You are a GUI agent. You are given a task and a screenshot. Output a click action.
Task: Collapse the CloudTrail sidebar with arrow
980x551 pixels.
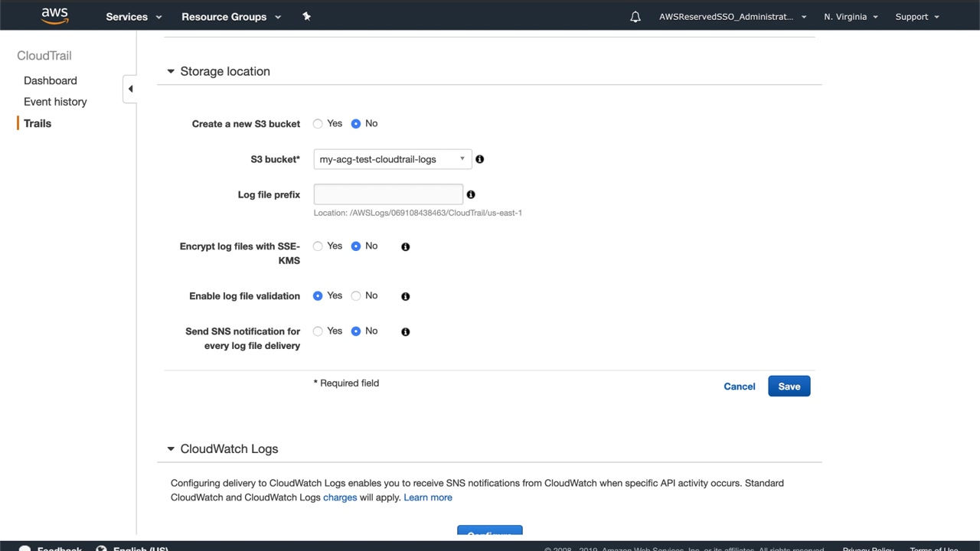130,89
